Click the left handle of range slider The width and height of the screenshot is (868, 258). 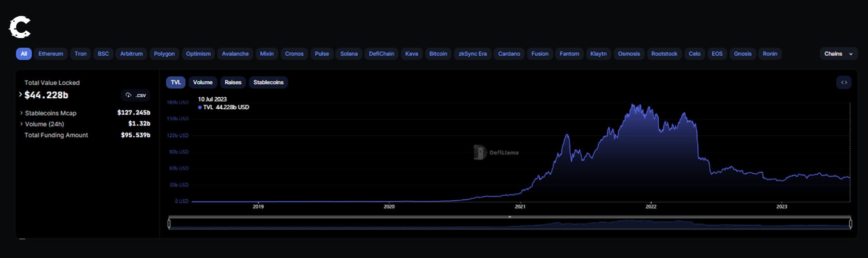169,223
